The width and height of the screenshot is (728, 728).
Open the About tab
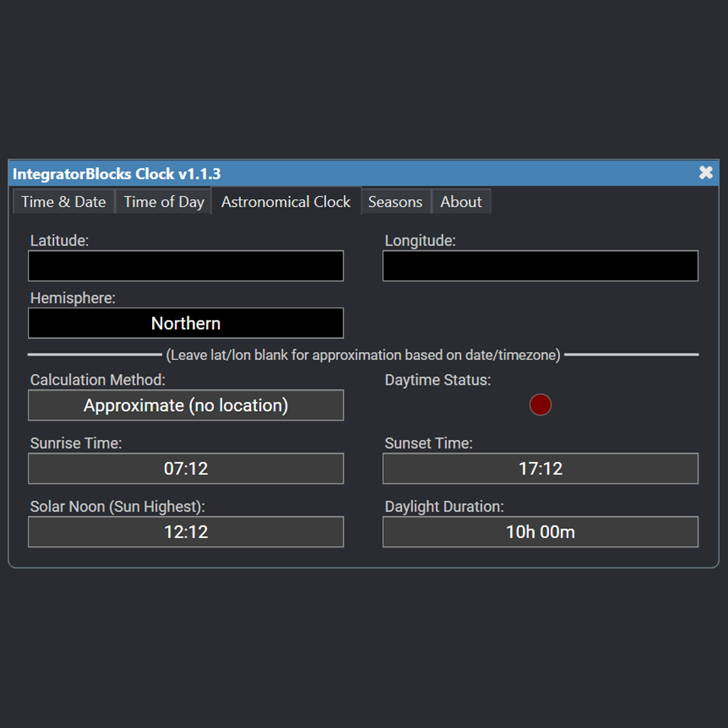(461, 201)
